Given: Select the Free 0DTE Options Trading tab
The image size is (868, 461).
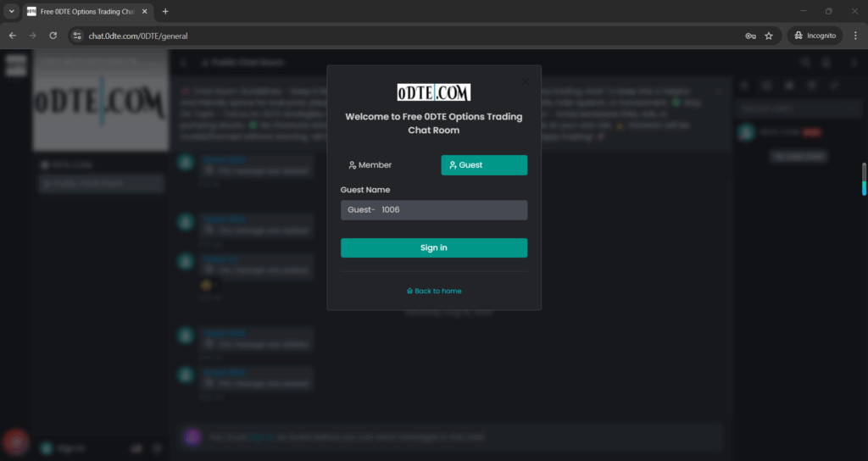Looking at the screenshot, I should pos(88,11).
